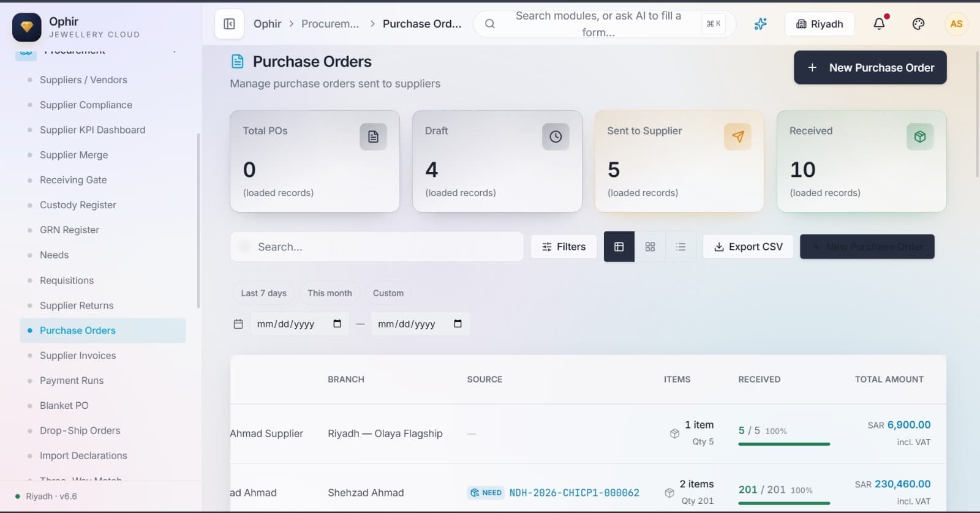Click the clock icon on Draft card
The width and height of the screenshot is (980, 513).
[x=556, y=137]
